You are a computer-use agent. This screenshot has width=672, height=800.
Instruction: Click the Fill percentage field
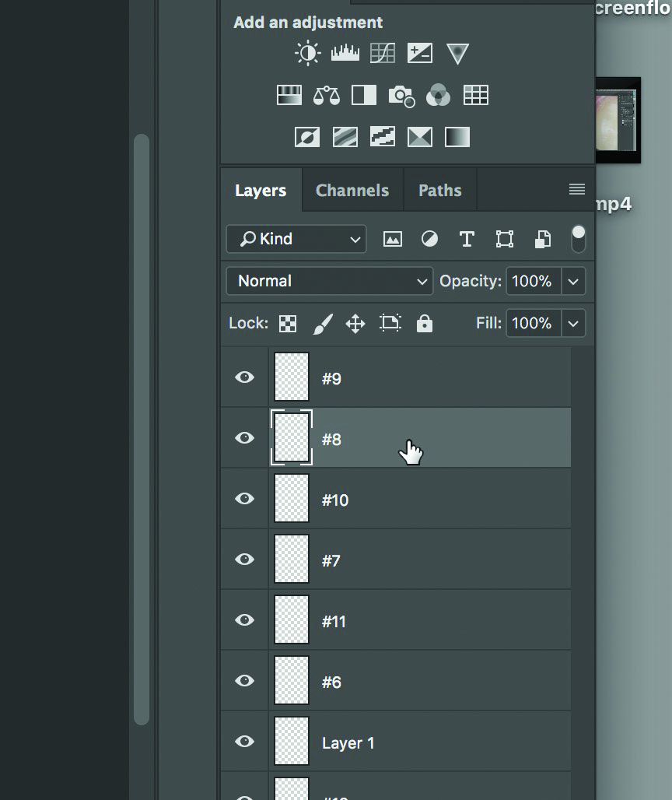pyautogui.click(x=532, y=324)
